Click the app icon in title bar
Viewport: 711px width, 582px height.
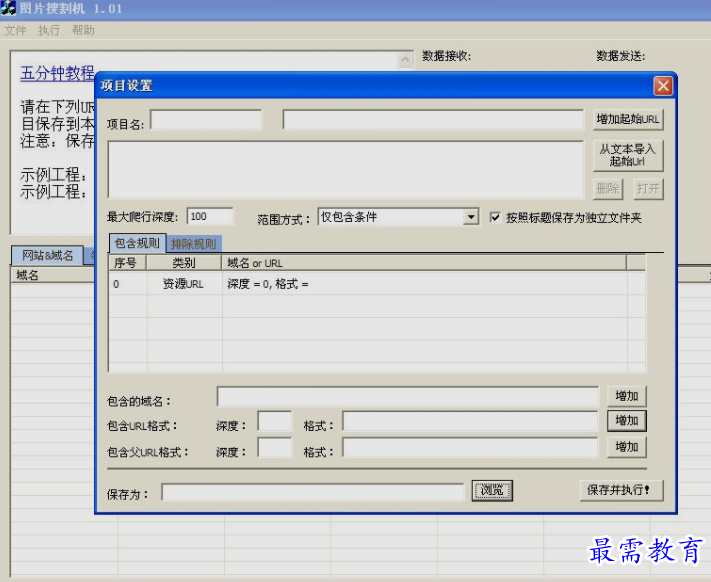tap(8, 8)
